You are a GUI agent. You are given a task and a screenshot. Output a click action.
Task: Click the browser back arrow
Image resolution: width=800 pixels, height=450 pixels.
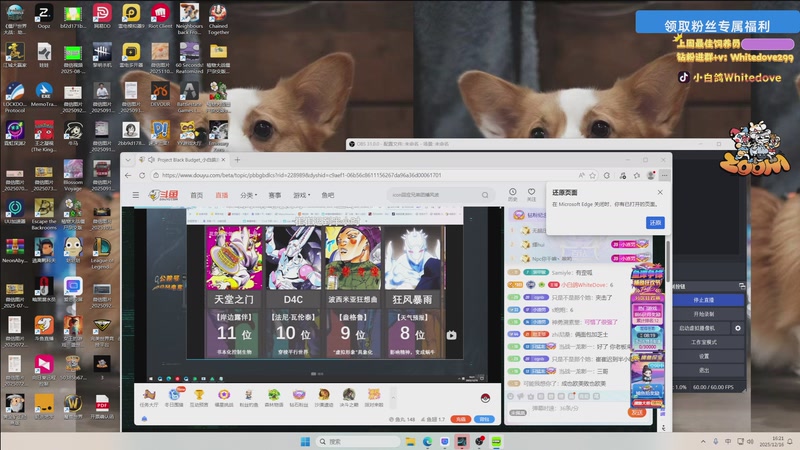(x=128, y=175)
